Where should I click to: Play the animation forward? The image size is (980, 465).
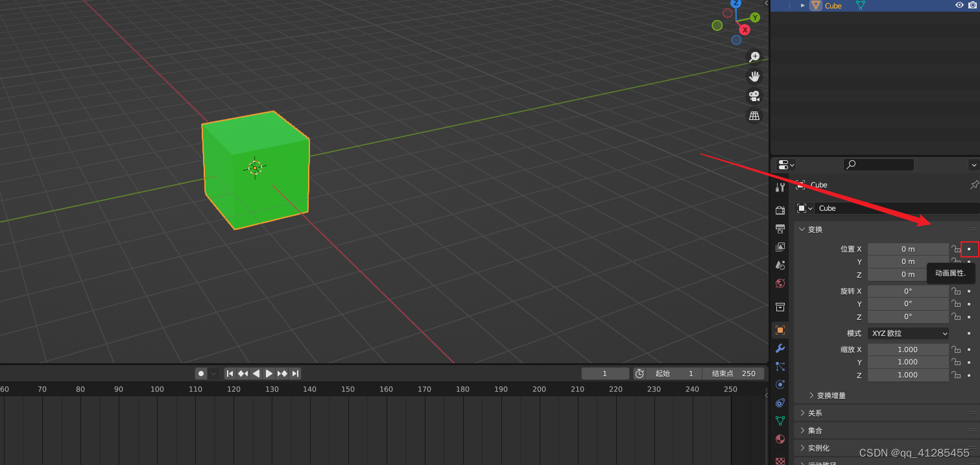click(x=269, y=374)
